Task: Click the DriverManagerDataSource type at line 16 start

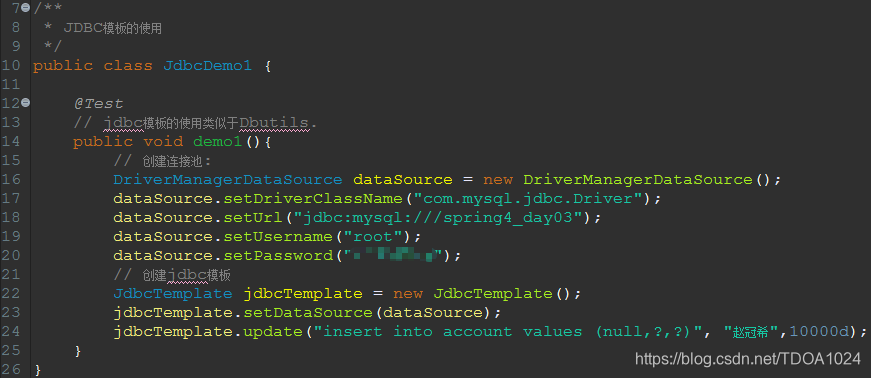Action: pyautogui.click(x=228, y=180)
